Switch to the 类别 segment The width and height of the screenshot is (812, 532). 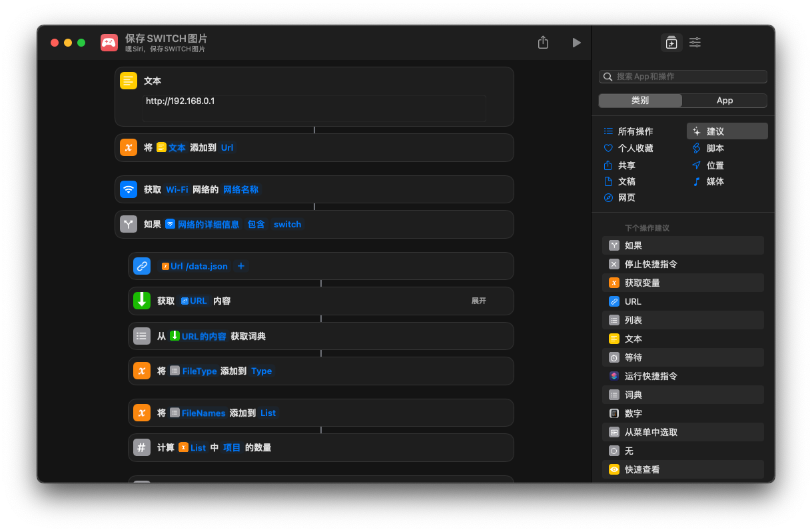pos(640,101)
